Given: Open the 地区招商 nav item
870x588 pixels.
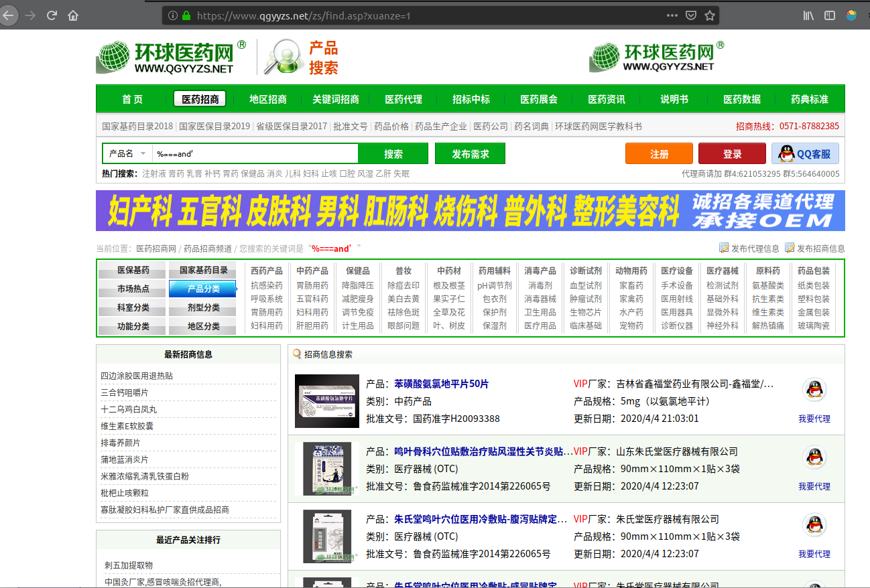Looking at the screenshot, I should click(268, 99).
